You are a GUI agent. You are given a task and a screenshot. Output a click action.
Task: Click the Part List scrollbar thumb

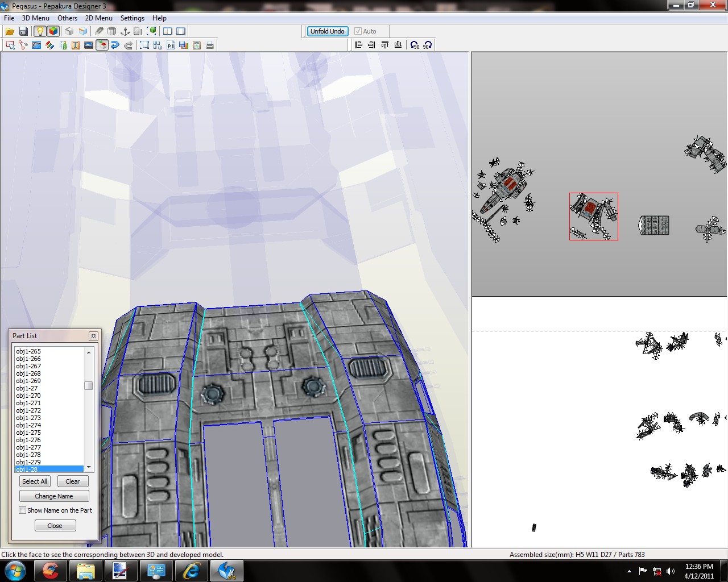click(x=89, y=385)
